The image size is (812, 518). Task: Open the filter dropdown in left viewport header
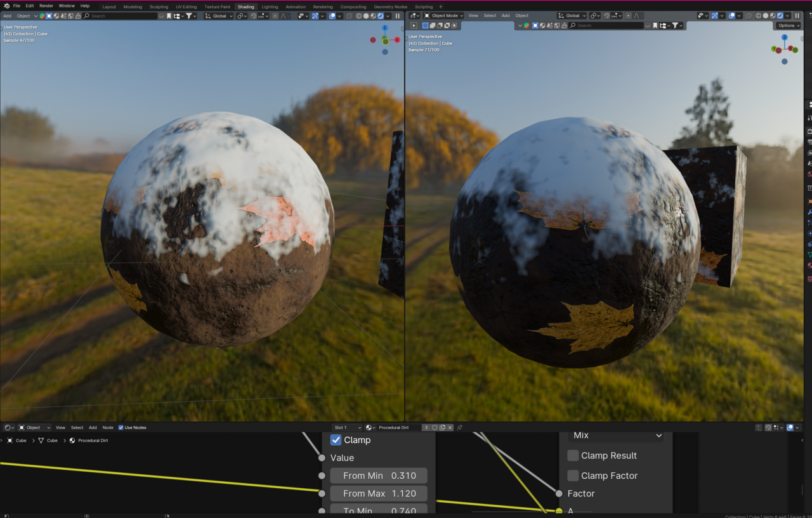click(x=190, y=16)
